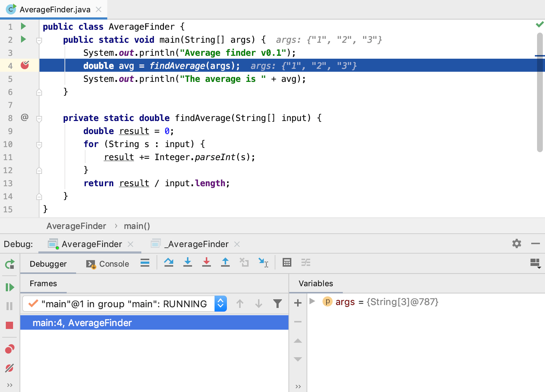Collapse minimized panel via hidden icons chevron
The image size is (545, 392).
pyautogui.click(x=10, y=385)
